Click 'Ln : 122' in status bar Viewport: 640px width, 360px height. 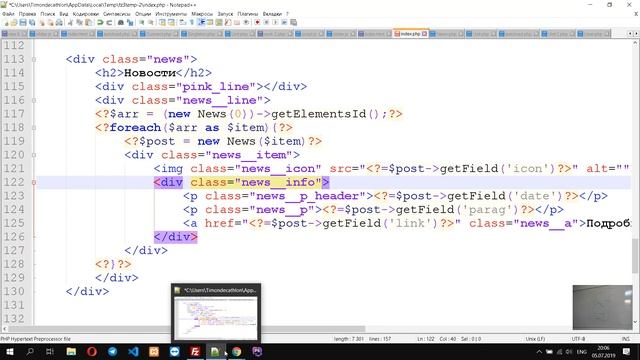426,339
